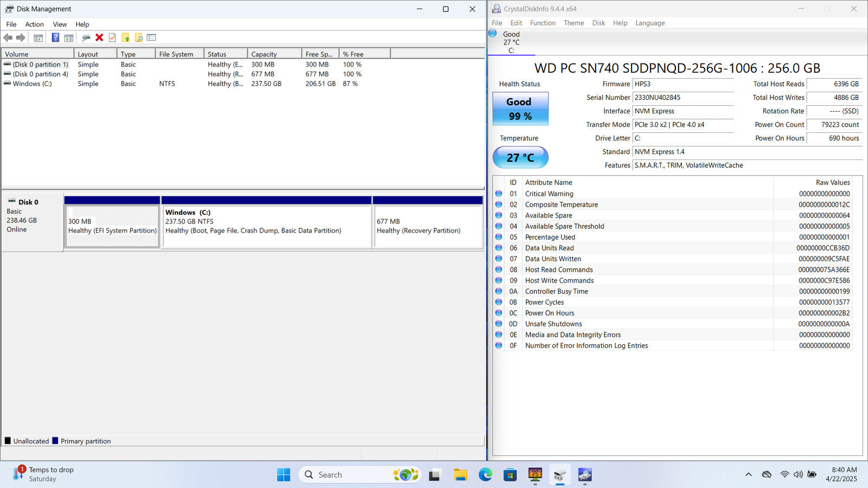Launch Microsoft Edge from the taskbar
Screen dimensions: 868x488
tap(485, 475)
